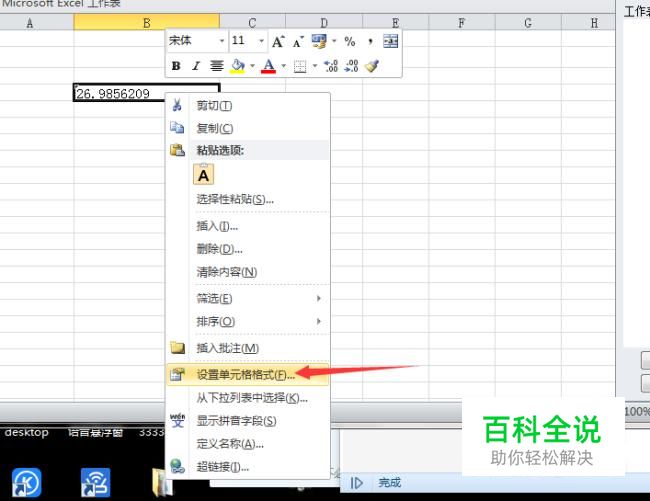Choose 复制(C) from context menu
Image resolution: width=650 pixels, height=501 pixels.
[247, 128]
